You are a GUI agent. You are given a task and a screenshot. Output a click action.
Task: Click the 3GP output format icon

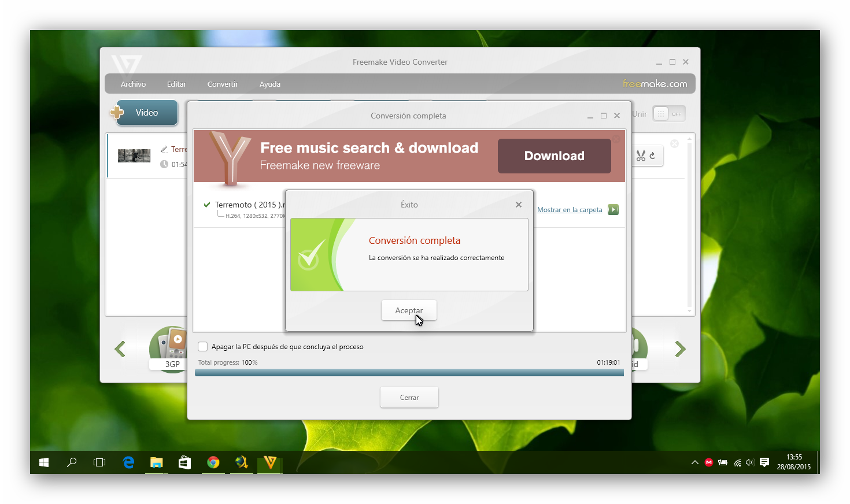(169, 349)
